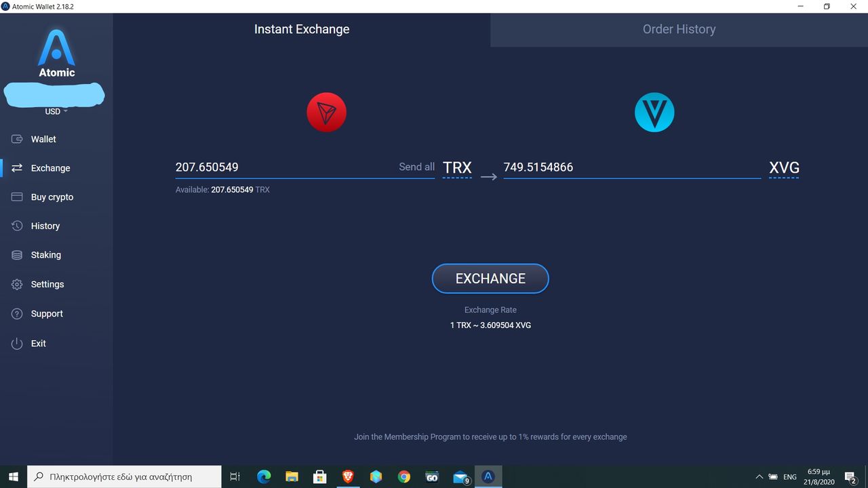
Task: Show hidden system tray icons
Action: 759,476
